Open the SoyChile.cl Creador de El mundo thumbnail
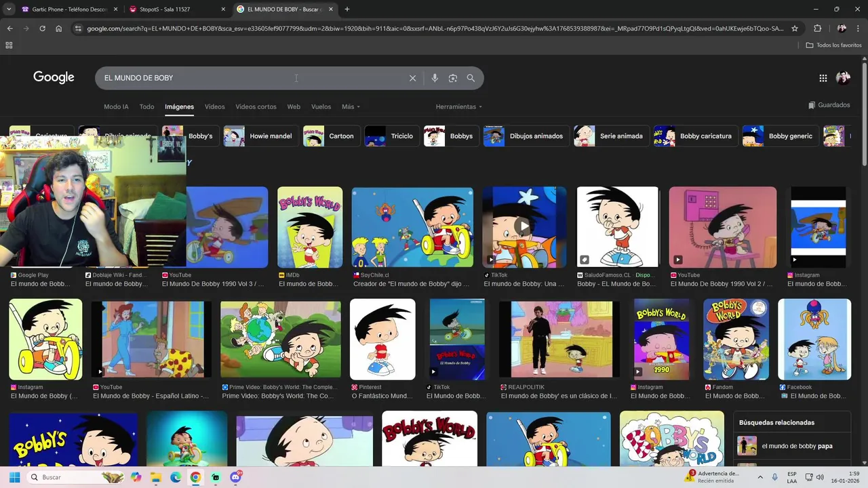 (x=412, y=227)
